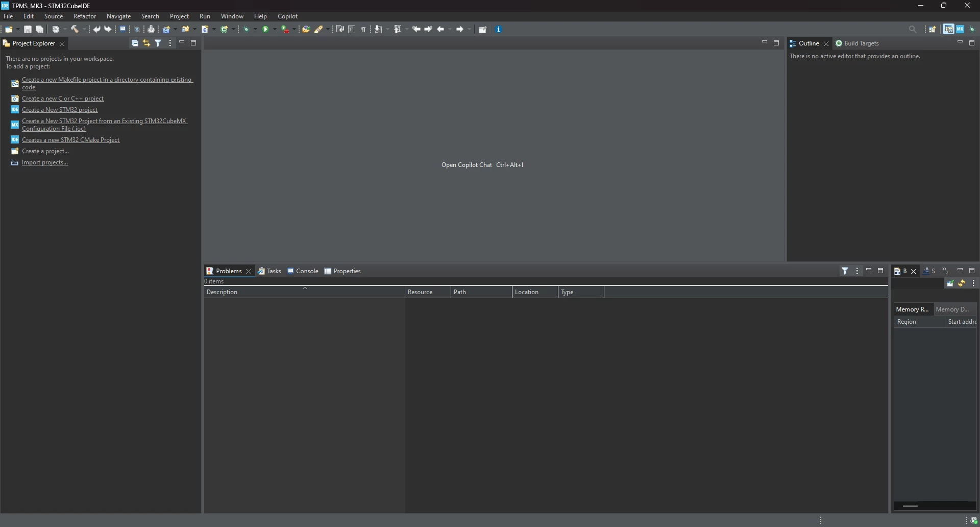Click the Skip All Breakpoints icon
The width and height of the screenshot is (980, 527).
point(137,29)
